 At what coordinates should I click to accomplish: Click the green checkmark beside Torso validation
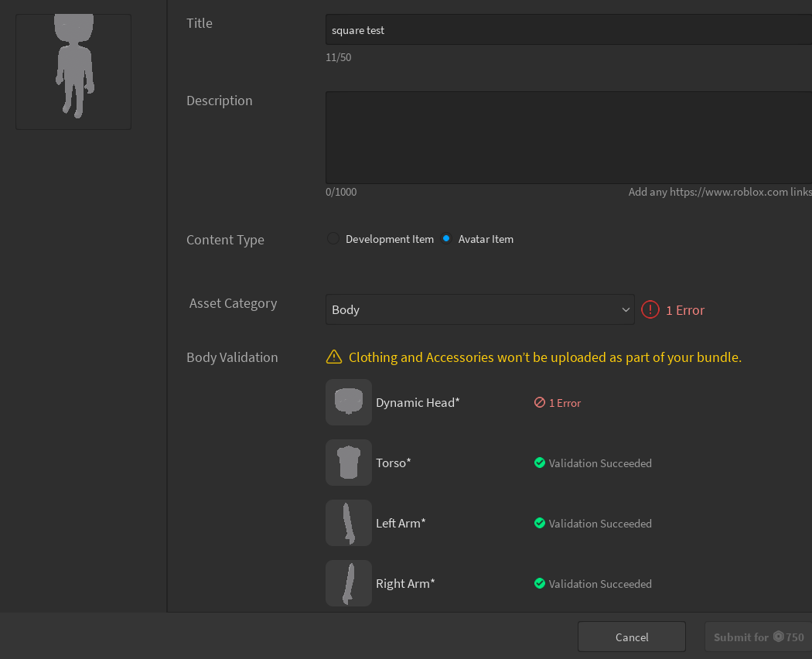point(540,463)
